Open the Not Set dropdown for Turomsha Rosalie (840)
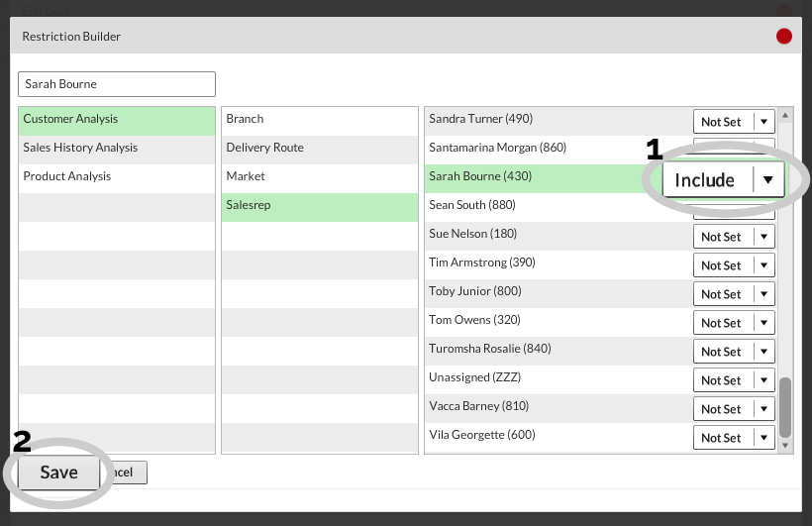The image size is (812, 526). 734,352
